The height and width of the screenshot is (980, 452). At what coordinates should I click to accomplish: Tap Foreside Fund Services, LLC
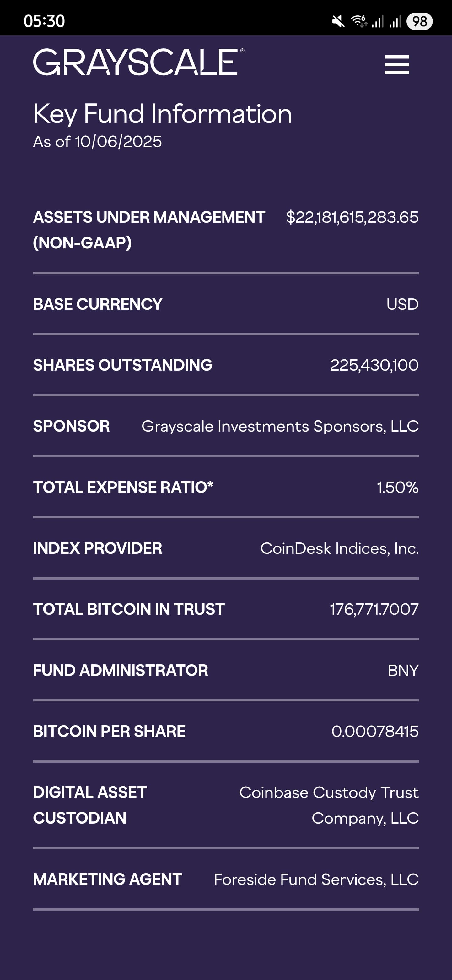click(x=316, y=879)
